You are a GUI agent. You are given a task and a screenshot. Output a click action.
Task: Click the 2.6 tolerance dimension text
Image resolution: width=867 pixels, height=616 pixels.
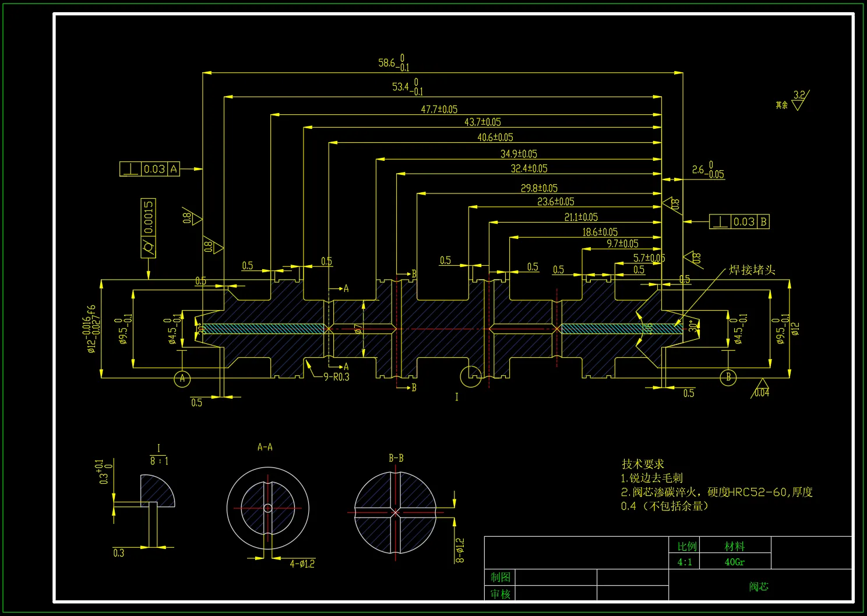pos(708,170)
